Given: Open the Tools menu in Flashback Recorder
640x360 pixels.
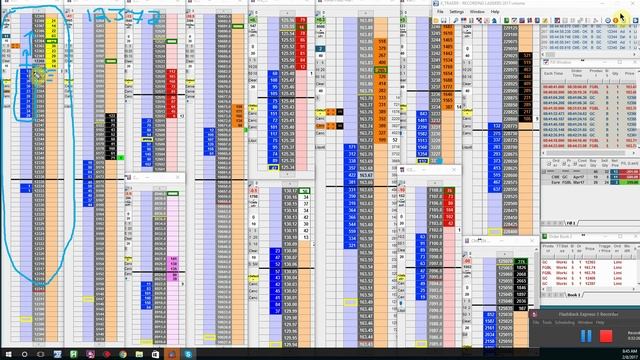Looking at the screenshot, I should [x=547, y=322].
